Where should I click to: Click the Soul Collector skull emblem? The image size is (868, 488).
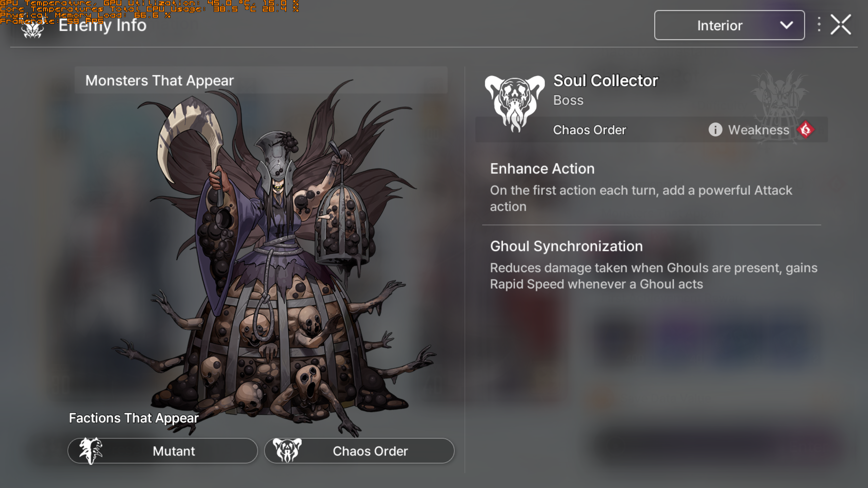point(515,103)
